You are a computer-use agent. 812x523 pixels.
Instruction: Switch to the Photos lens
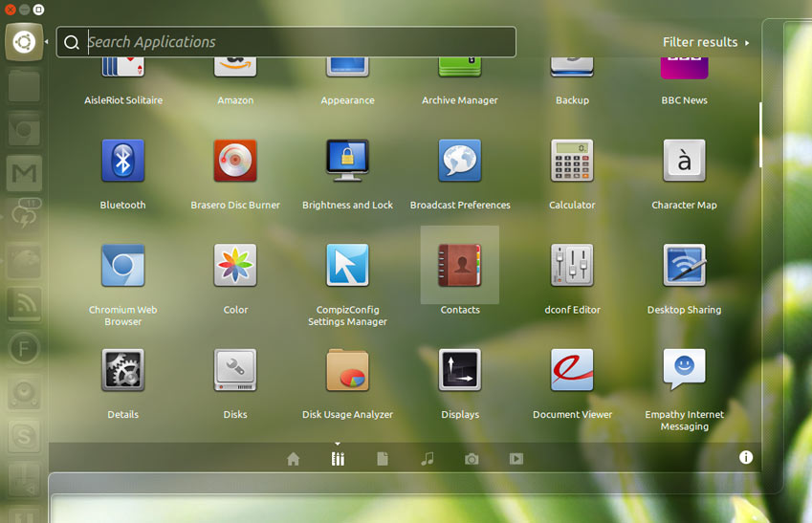(x=472, y=459)
